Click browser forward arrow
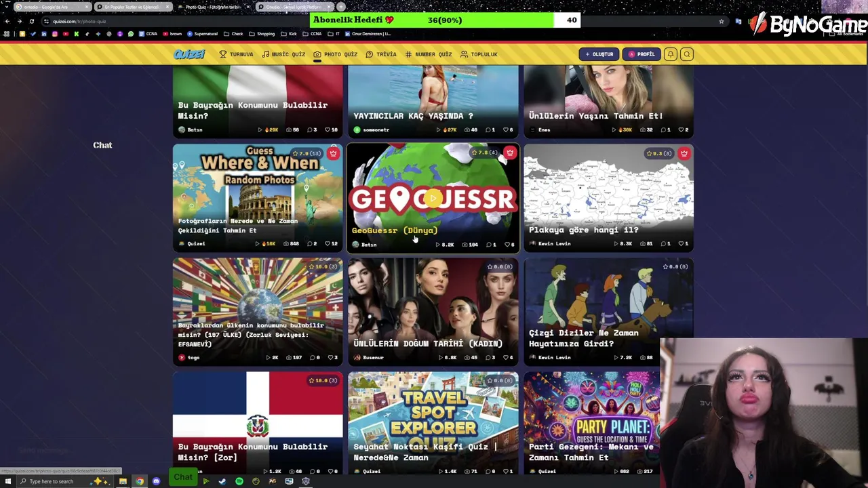The width and height of the screenshot is (868, 488). tap(20, 21)
